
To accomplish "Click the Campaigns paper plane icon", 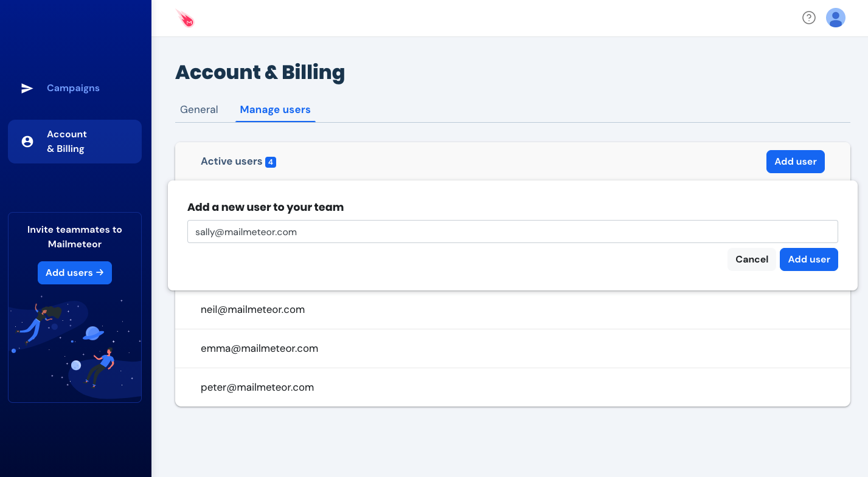I will click(x=27, y=88).
